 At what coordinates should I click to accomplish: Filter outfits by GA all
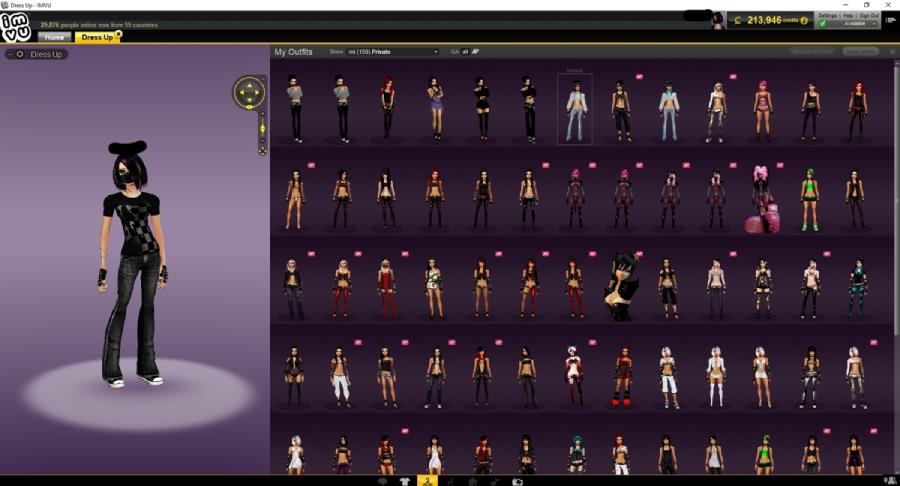tap(465, 52)
